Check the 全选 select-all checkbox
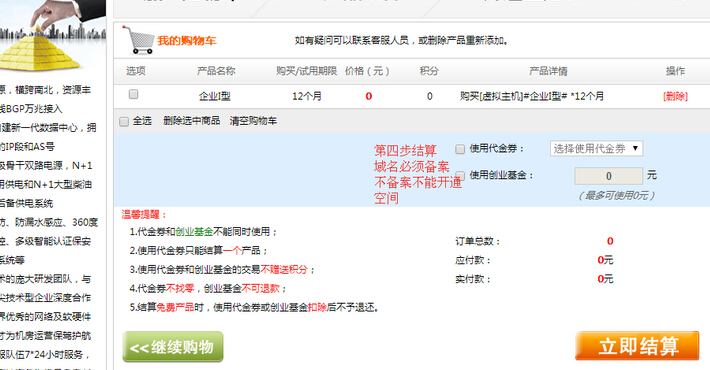Viewport: 710px width, 370px height. tap(124, 121)
